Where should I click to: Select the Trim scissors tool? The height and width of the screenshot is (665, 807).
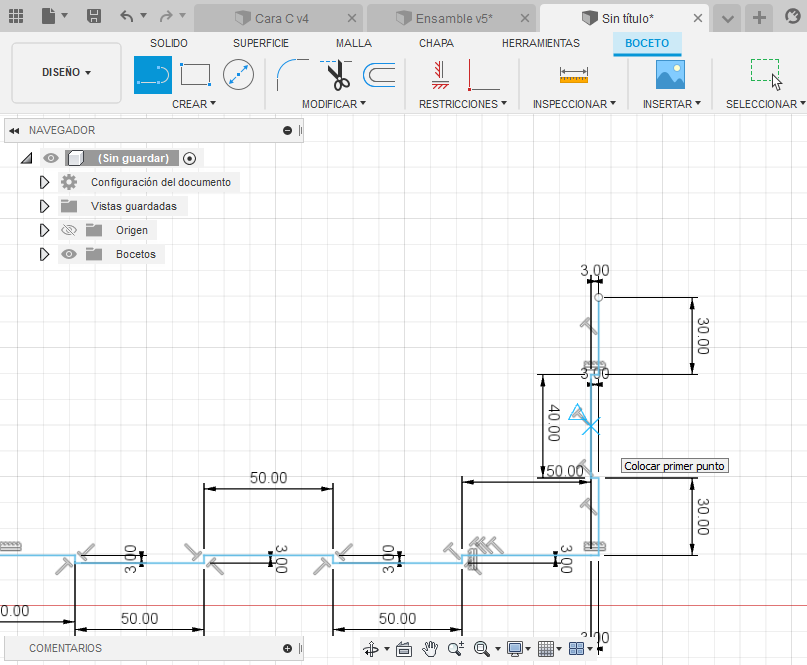tap(337, 75)
